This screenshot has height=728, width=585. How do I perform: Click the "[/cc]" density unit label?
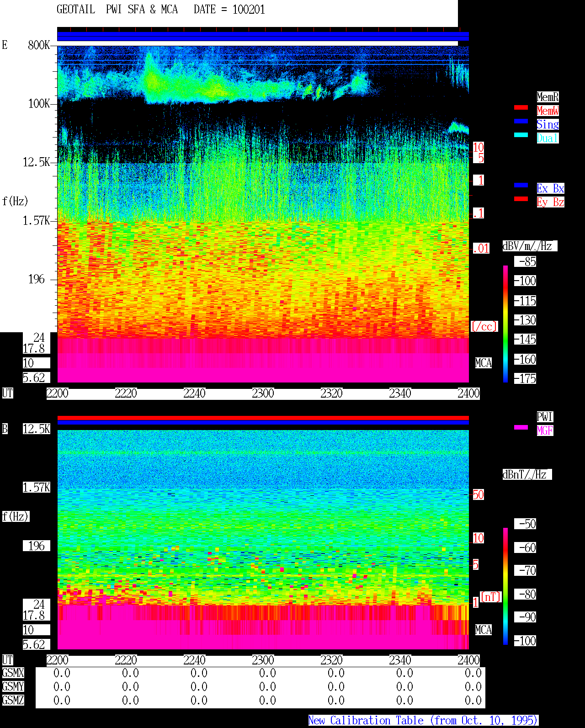tap(484, 326)
